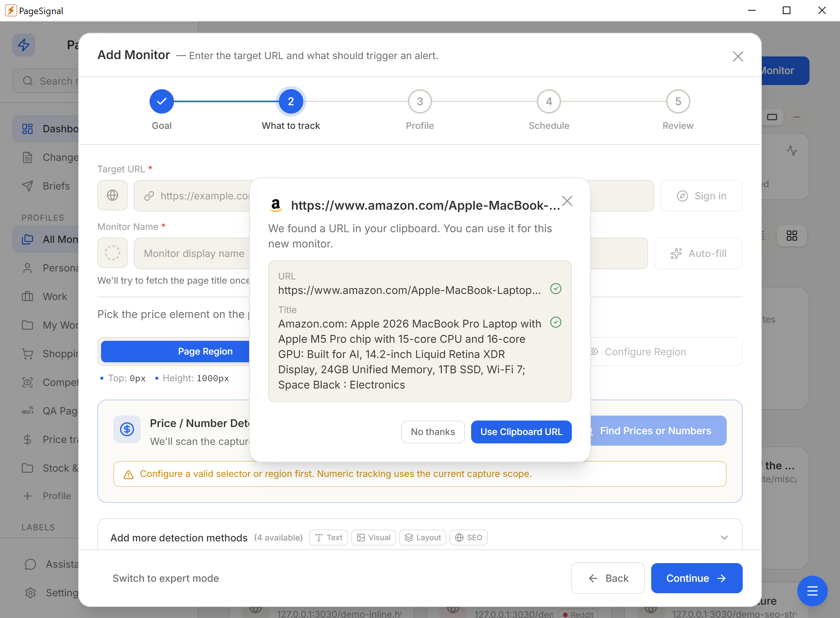This screenshot has height=618, width=840.
Task: Click the Amazon logo in popup
Action: (275, 205)
